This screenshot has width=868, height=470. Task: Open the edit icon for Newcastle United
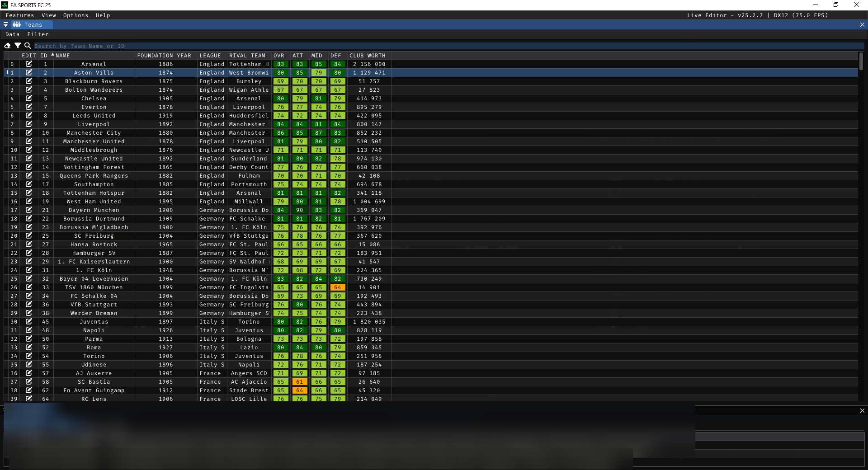pyautogui.click(x=29, y=159)
